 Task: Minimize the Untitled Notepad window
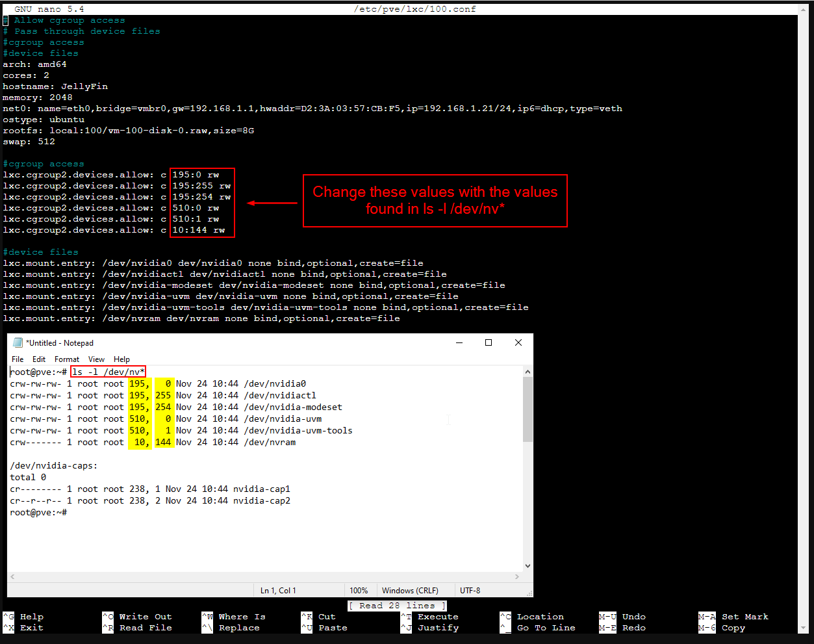click(x=459, y=342)
